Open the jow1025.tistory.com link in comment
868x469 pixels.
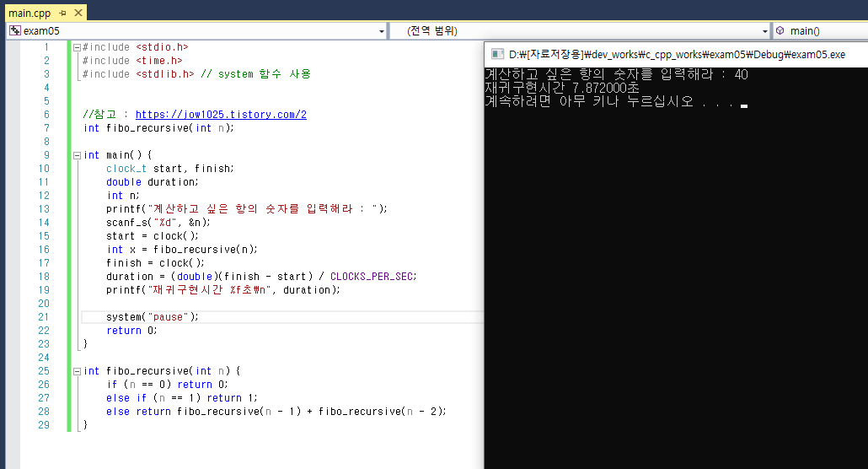221,115
